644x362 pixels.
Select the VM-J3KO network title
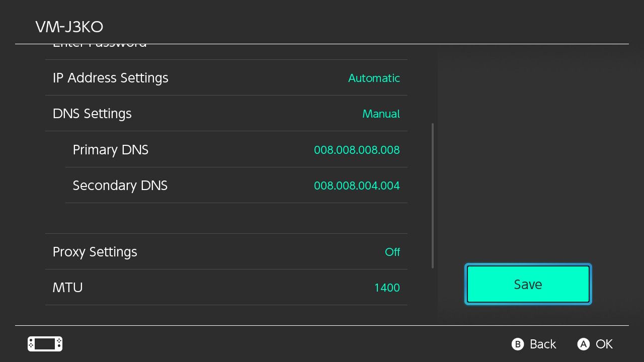point(69,27)
